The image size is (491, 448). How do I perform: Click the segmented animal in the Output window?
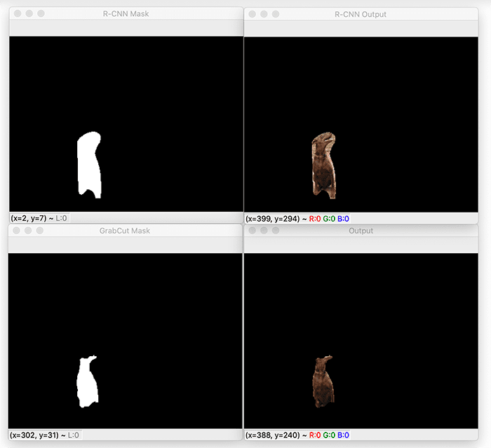point(323,383)
